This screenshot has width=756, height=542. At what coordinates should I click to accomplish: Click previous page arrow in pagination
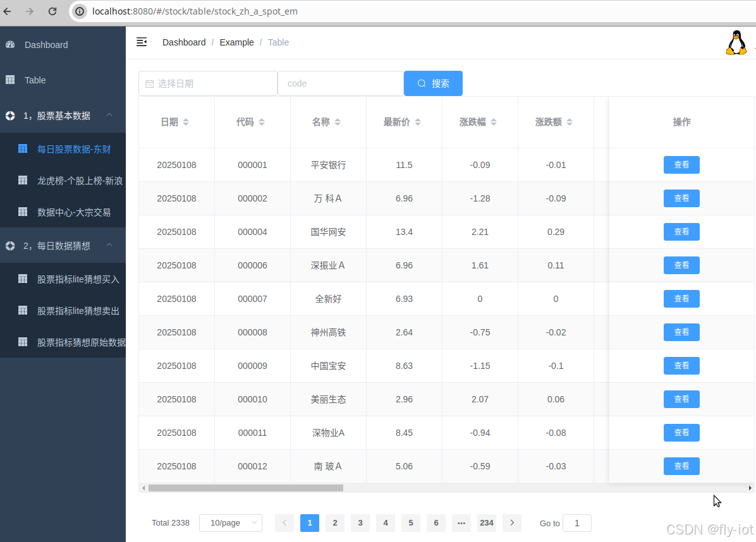click(284, 522)
